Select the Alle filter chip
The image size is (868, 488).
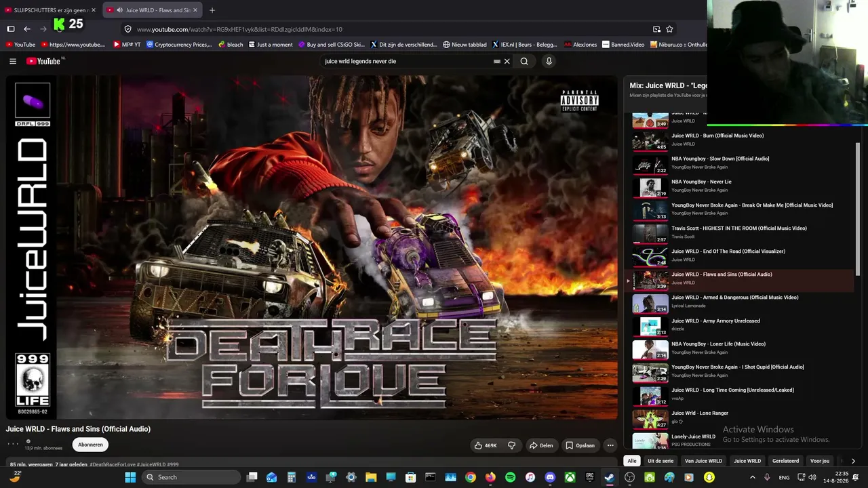coord(632,461)
